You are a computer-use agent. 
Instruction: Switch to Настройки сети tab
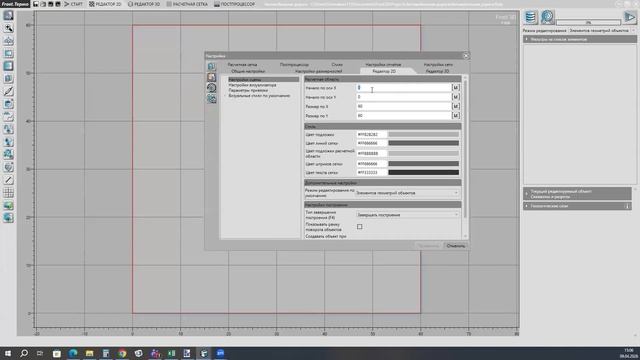point(438,64)
